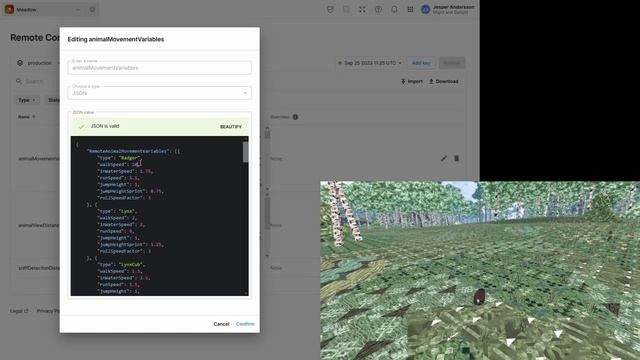The height and width of the screenshot is (360, 640).
Task: Open the Legal link in footer
Action: [x=19, y=311]
